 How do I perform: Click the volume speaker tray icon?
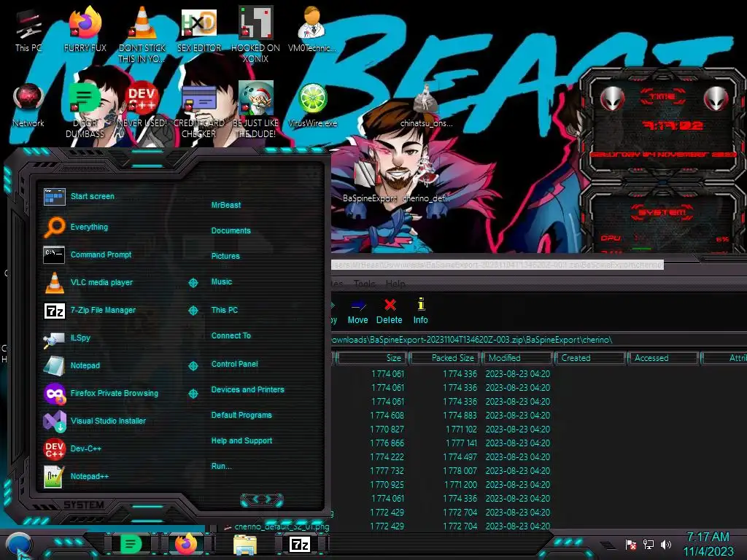click(666, 544)
